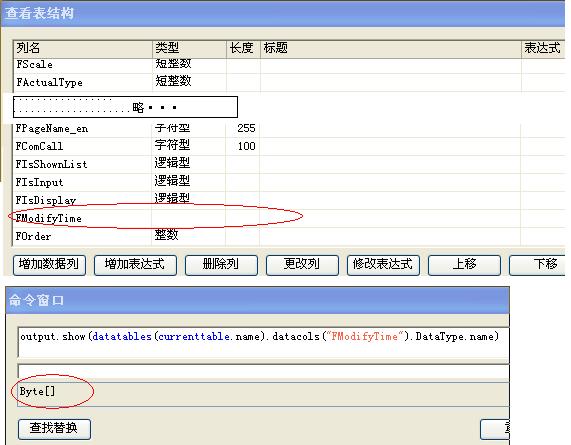Click 字符型 type of FComCall

point(172,145)
